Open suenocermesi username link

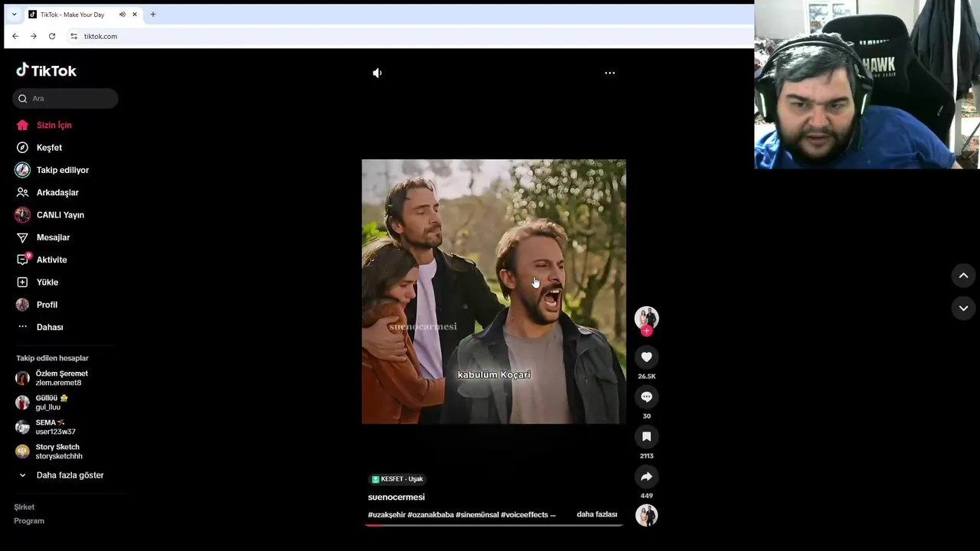(x=396, y=497)
